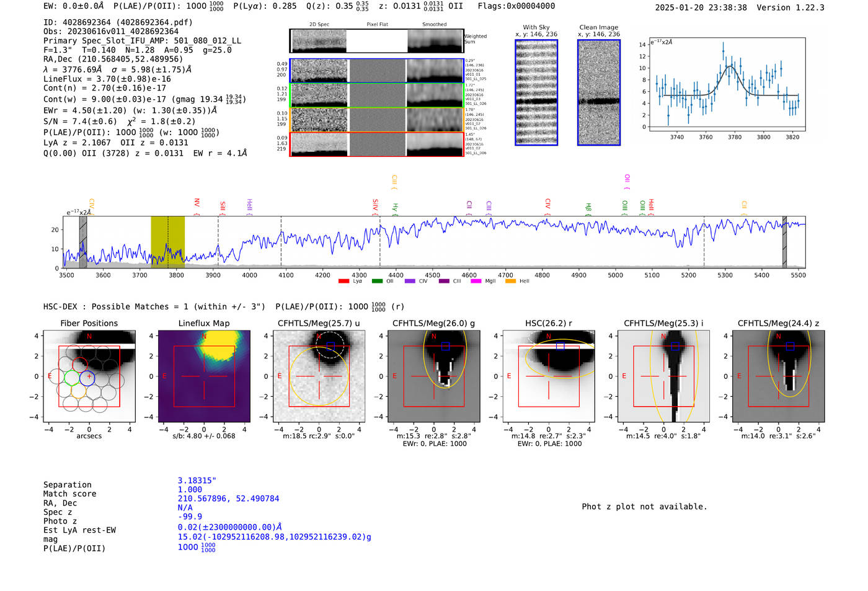Click the Smoothed column heading
This screenshot has width=868, height=591.
point(435,25)
